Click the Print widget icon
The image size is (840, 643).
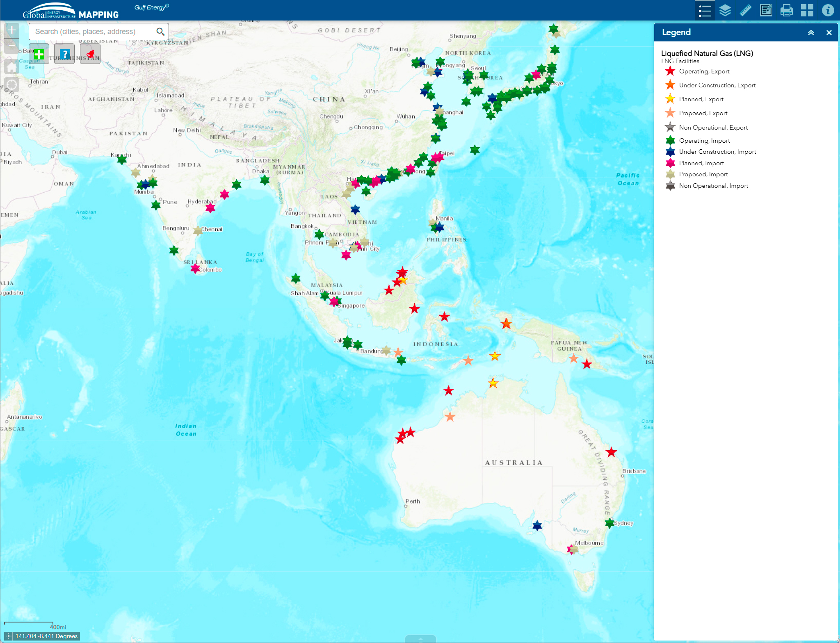786,11
